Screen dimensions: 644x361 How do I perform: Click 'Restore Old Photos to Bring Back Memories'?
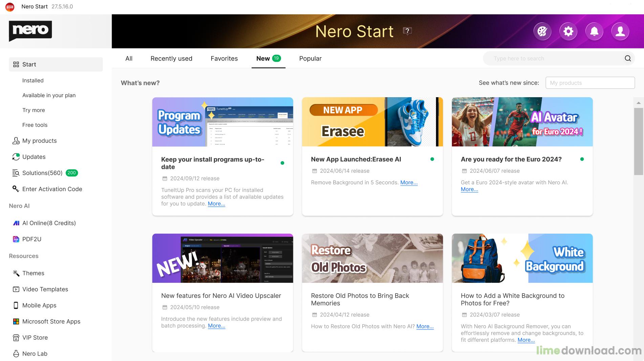point(360,300)
